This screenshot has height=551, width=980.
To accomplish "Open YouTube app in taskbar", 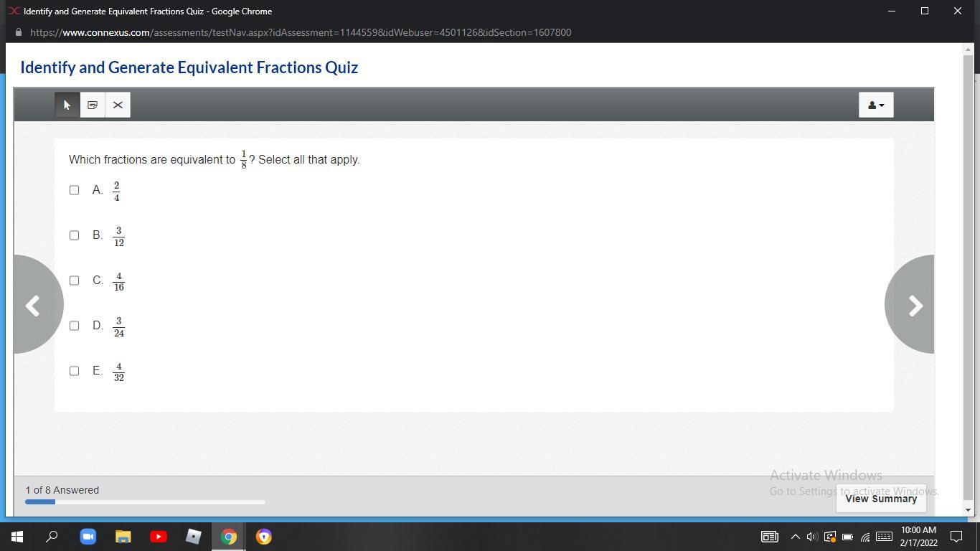I will [x=159, y=537].
